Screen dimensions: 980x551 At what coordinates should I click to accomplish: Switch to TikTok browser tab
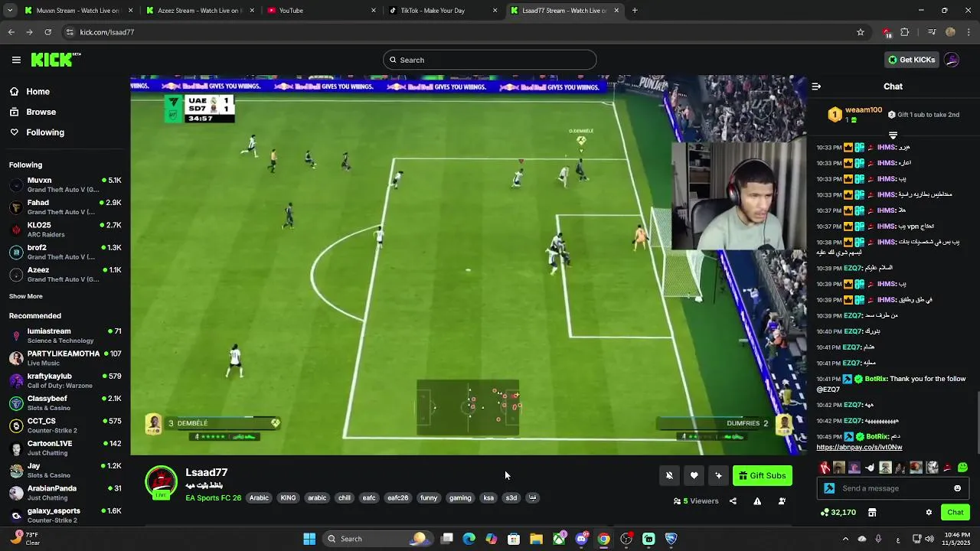coord(443,11)
